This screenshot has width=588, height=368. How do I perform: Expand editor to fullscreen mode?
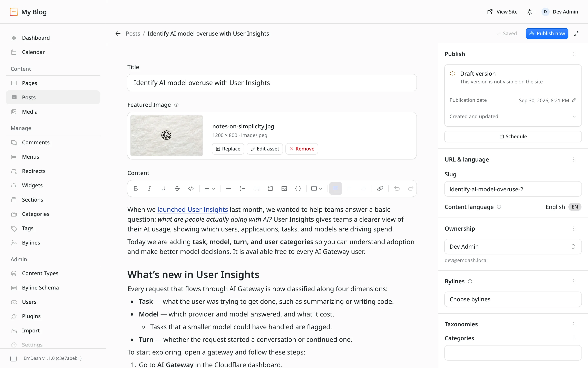(x=576, y=34)
